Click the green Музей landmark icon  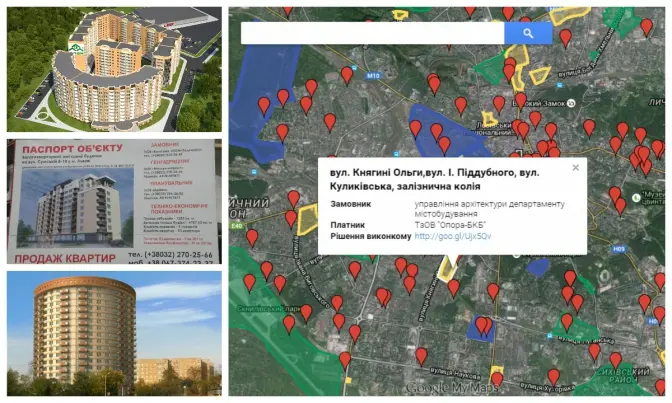pyautogui.click(x=636, y=198)
